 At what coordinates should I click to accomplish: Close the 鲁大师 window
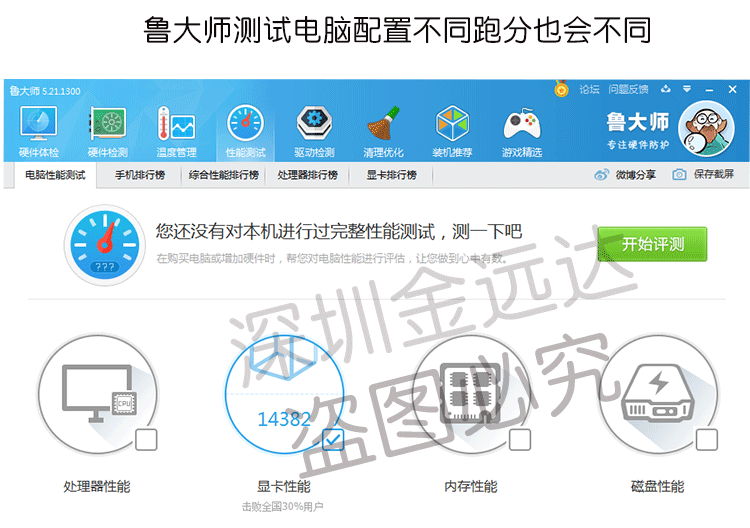[732, 89]
